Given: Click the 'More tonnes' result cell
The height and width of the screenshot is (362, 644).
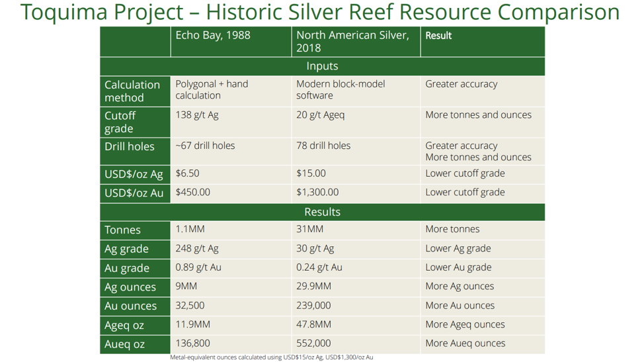Looking at the screenshot, I should click(483, 230).
